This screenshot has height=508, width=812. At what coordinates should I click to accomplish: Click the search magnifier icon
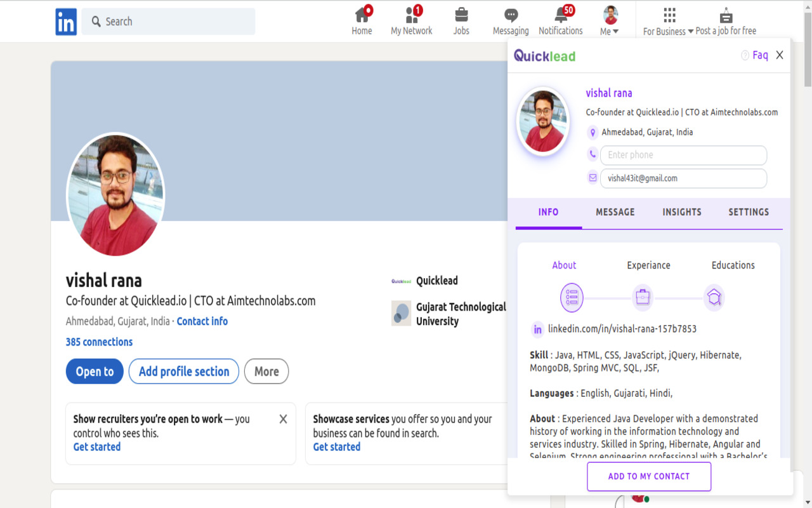(96, 22)
